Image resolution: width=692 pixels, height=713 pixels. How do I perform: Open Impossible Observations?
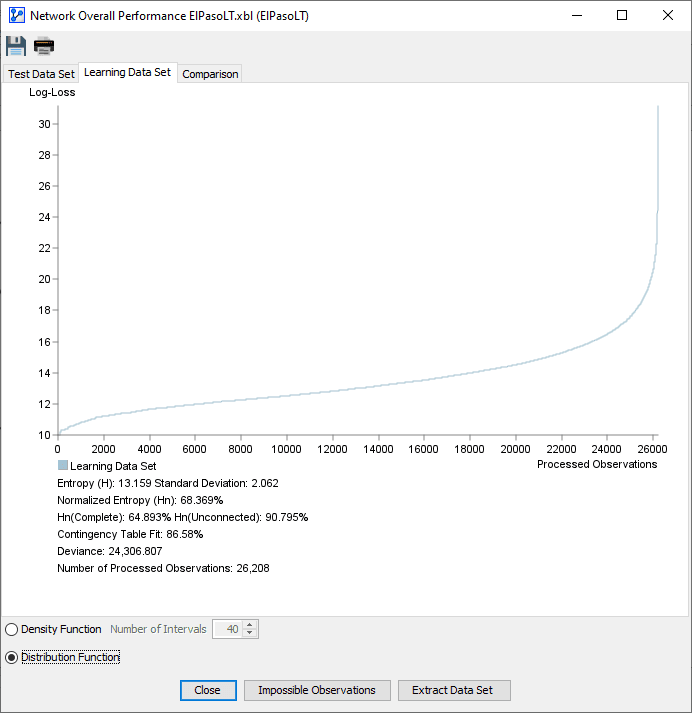click(x=317, y=690)
